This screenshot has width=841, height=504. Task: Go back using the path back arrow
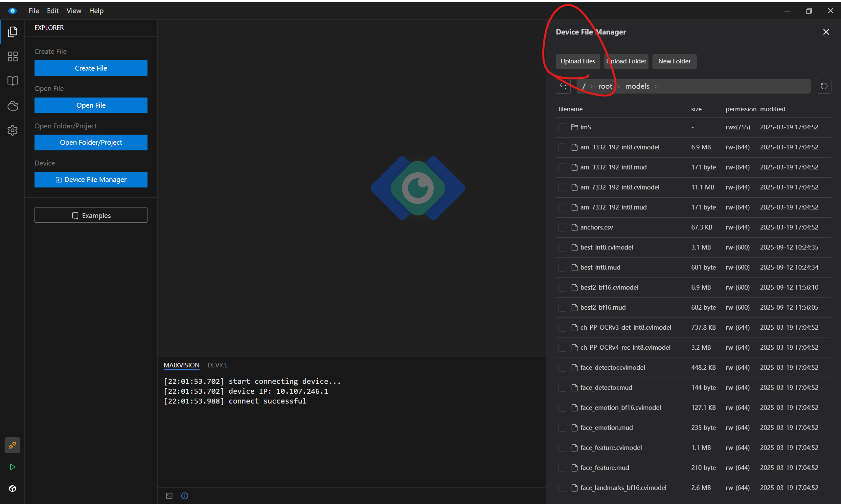coord(563,86)
